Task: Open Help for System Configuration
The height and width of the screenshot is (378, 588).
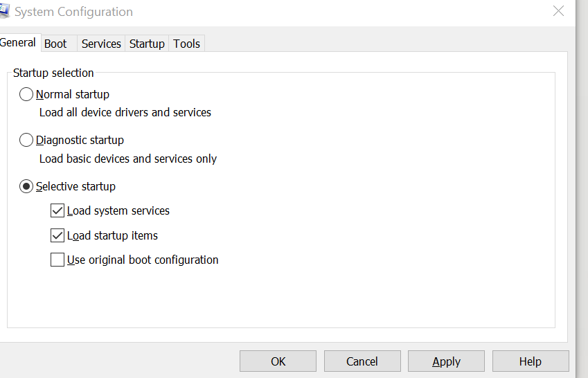Action: [x=530, y=361]
